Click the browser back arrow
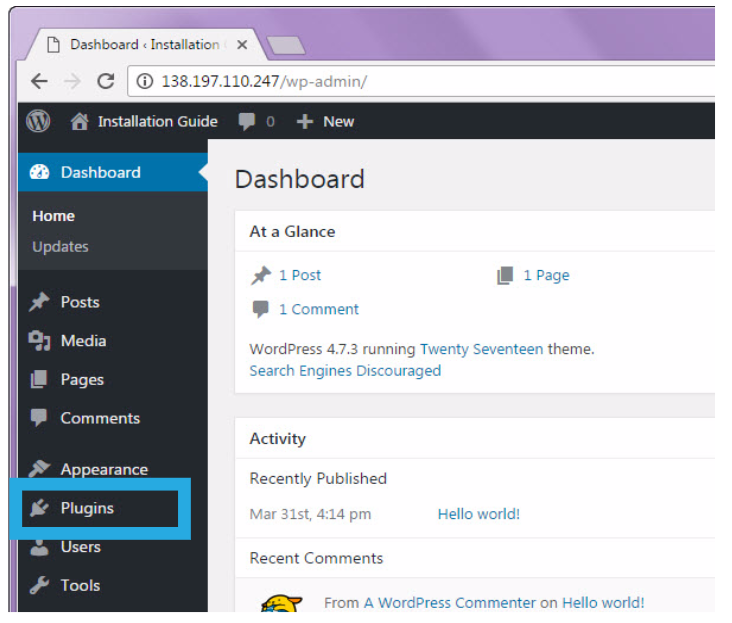This screenshot has width=732, height=623. click(x=39, y=81)
